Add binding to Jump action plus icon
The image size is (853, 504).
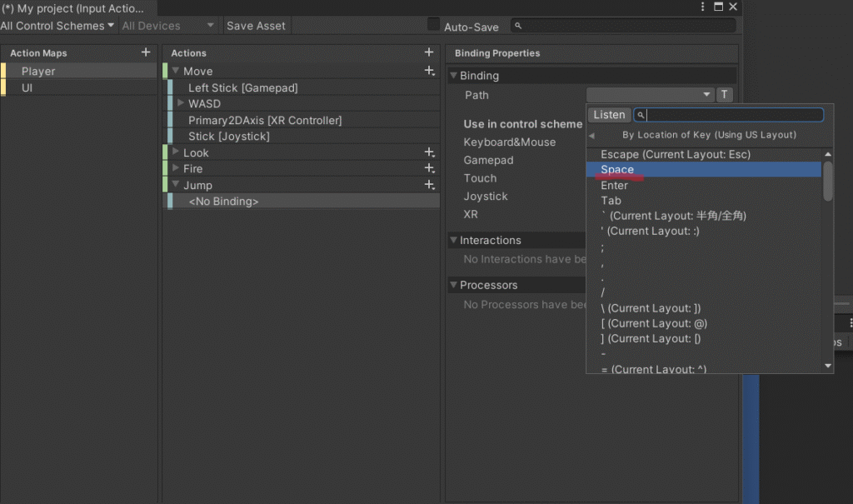click(429, 185)
